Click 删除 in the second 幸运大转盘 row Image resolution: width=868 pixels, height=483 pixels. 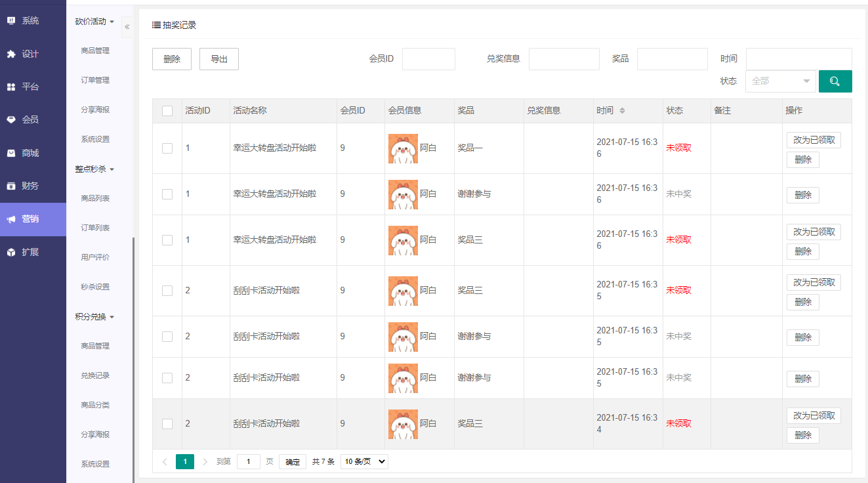803,195
